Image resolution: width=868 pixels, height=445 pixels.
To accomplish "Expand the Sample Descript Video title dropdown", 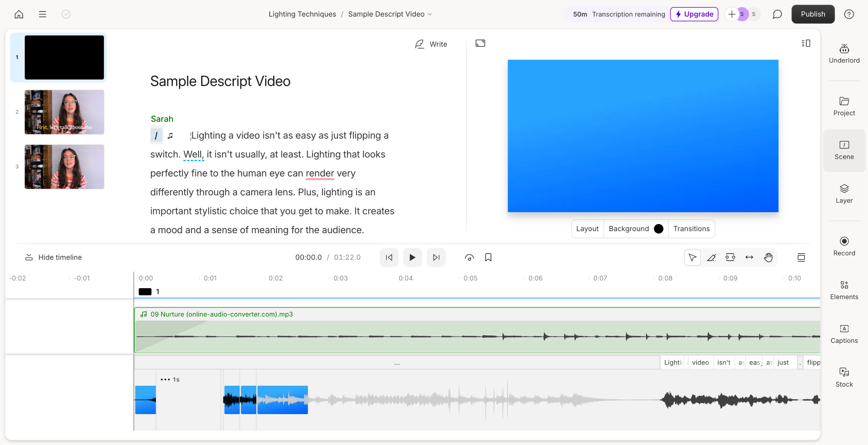I will pos(430,14).
